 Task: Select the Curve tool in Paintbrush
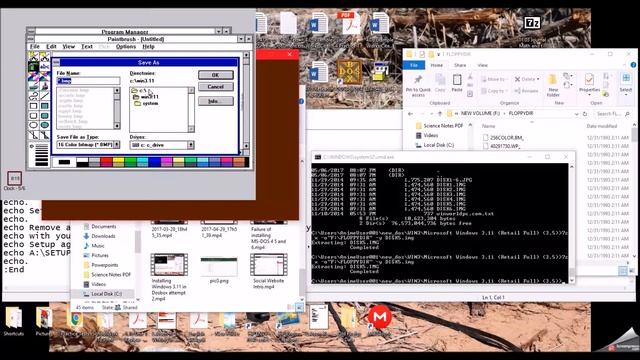pyautogui.click(x=33, y=96)
